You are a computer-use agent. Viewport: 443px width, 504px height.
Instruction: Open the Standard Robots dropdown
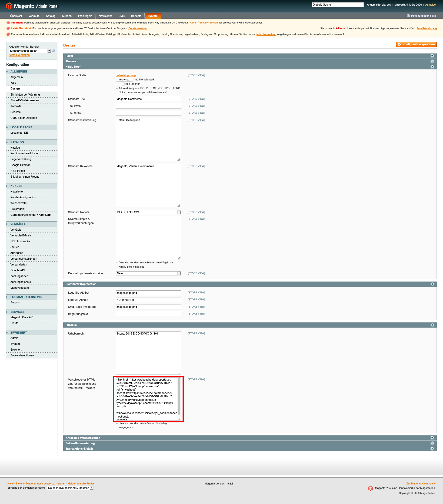[148, 212]
